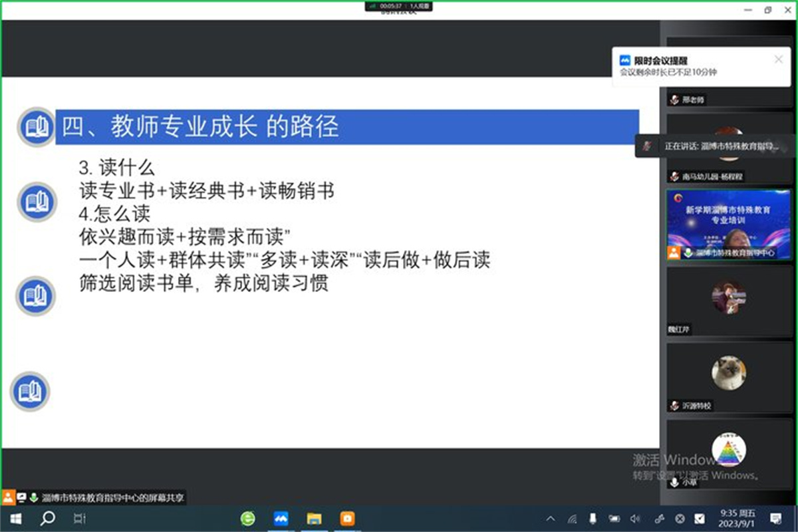The width and height of the screenshot is (798, 532).
Task: Click the system tray volume speaker icon
Action: (x=635, y=519)
